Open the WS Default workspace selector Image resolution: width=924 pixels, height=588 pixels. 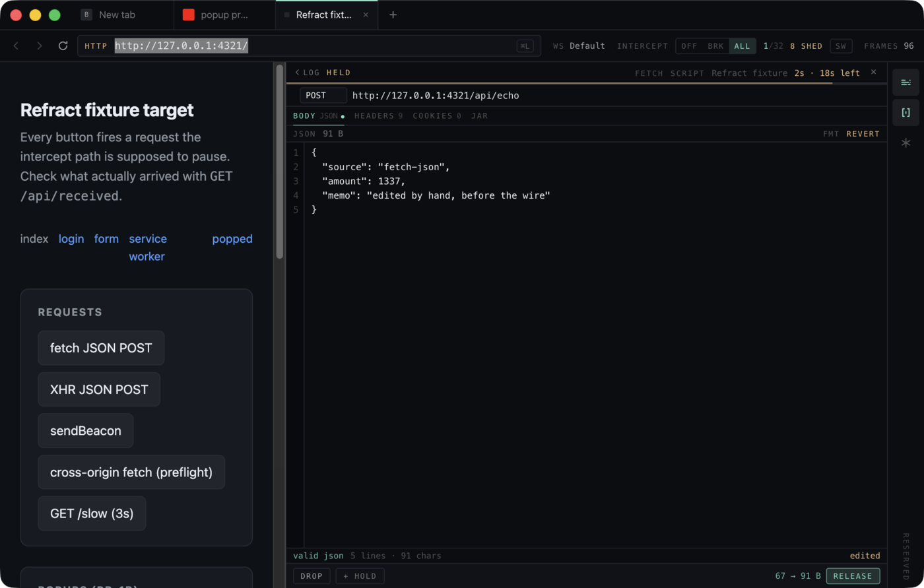579,46
